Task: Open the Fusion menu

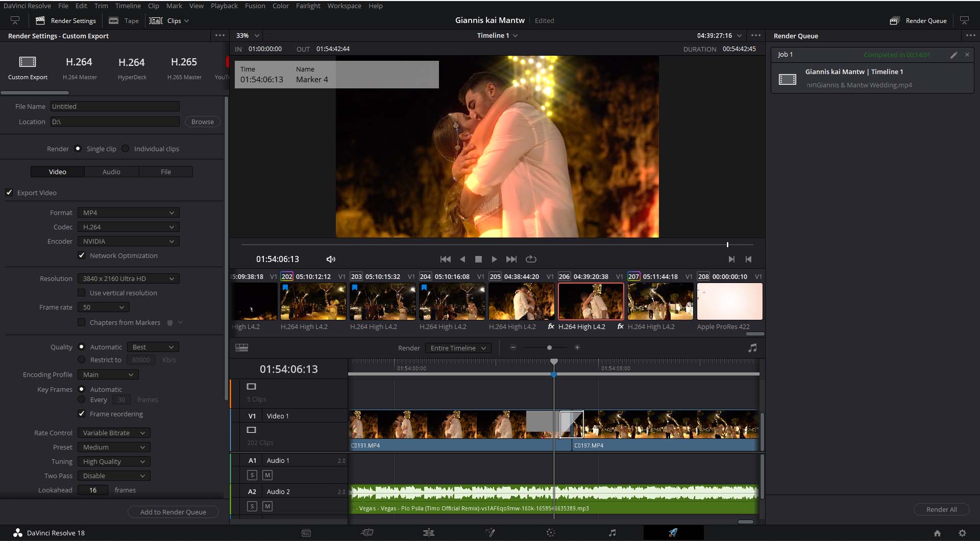Action: [255, 6]
